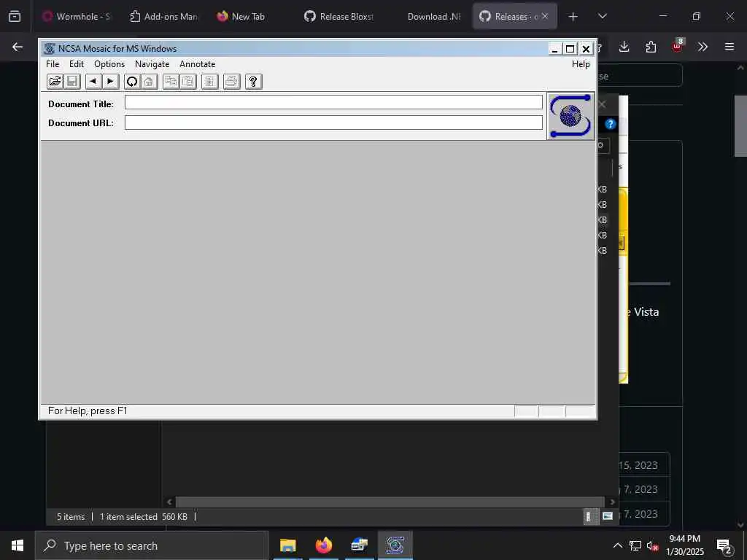Click the uBlock Origin extension icon
The height and width of the screenshot is (560, 747).
[678, 46]
